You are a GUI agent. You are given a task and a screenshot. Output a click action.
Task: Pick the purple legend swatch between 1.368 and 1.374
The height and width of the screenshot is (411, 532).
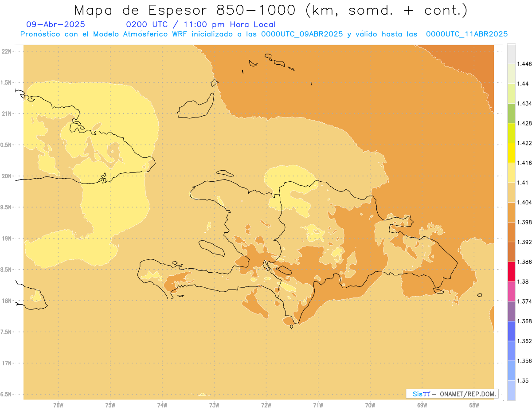511,311
